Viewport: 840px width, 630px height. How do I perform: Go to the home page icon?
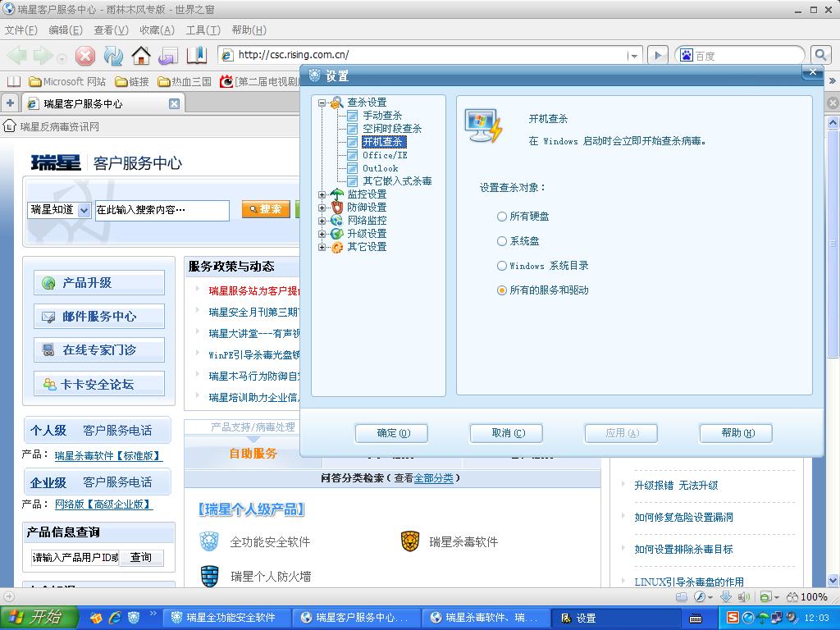point(141,55)
